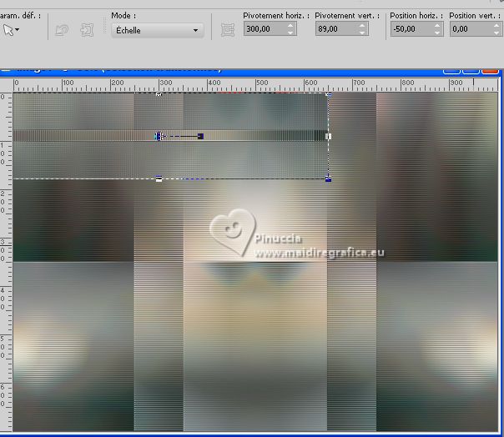Increase Position horiz. with up arrow
This screenshot has width=504, height=437.
437,26
